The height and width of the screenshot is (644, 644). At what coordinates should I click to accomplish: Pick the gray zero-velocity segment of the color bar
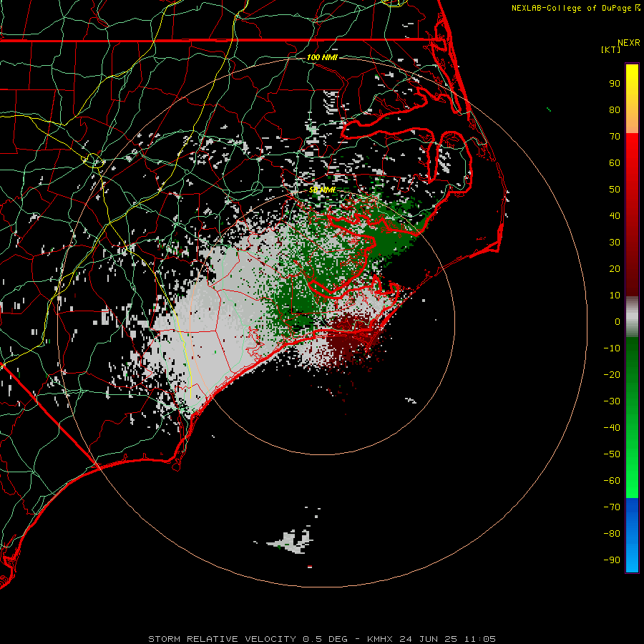coord(632,317)
